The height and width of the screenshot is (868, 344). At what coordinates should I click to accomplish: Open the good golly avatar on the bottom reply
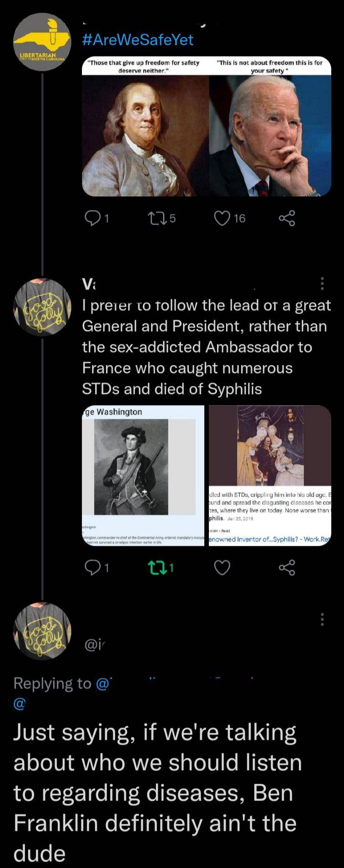[x=42, y=631]
